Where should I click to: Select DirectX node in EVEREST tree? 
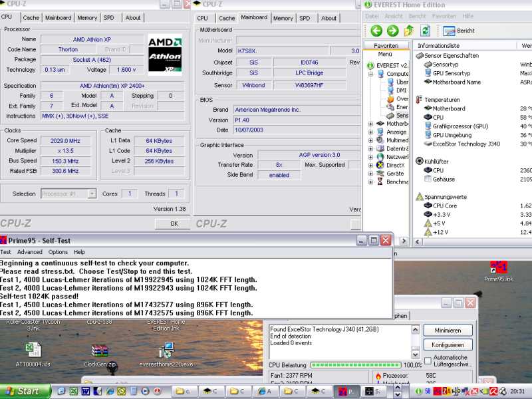[391, 165]
